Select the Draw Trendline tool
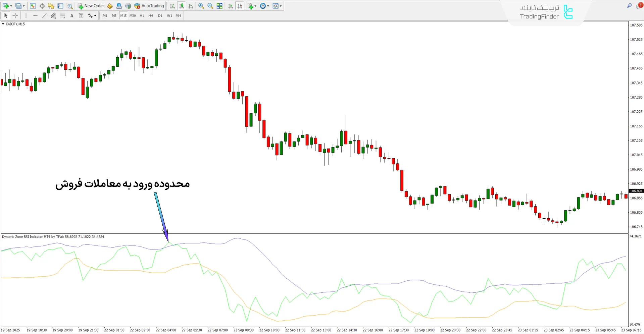Image resolution: width=644 pixels, height=334 pixels. pyautogui.click(x=44, y=15)
